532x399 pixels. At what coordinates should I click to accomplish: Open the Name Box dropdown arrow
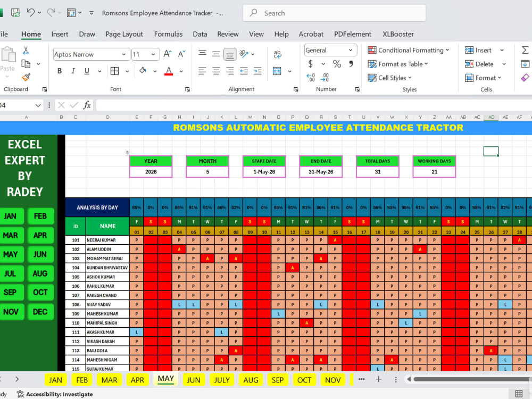[38, 105]
